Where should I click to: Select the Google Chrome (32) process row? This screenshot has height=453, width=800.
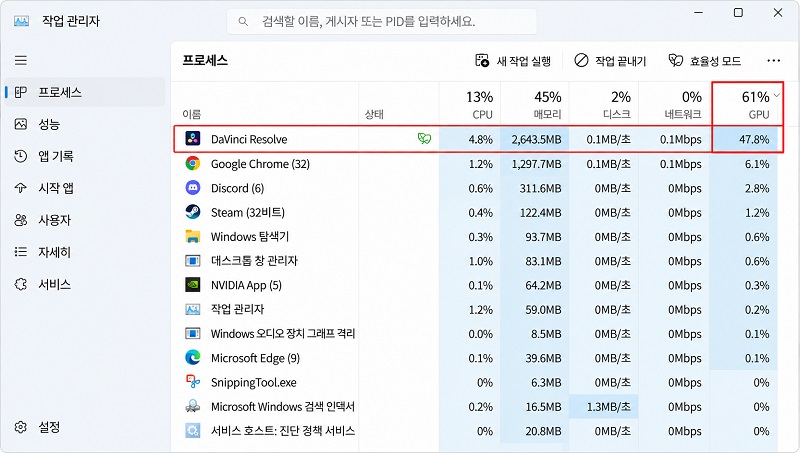click(476, 164)
